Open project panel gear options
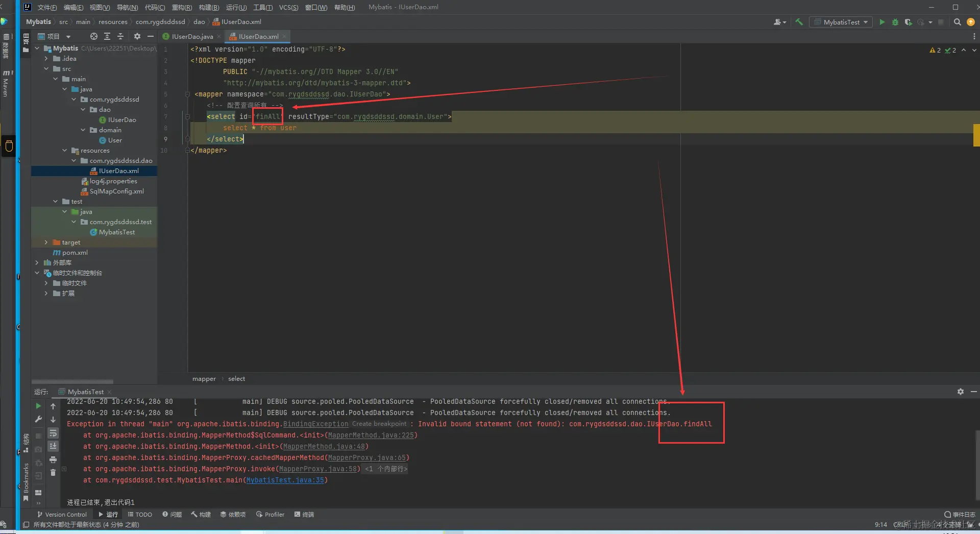 [137, 36]
